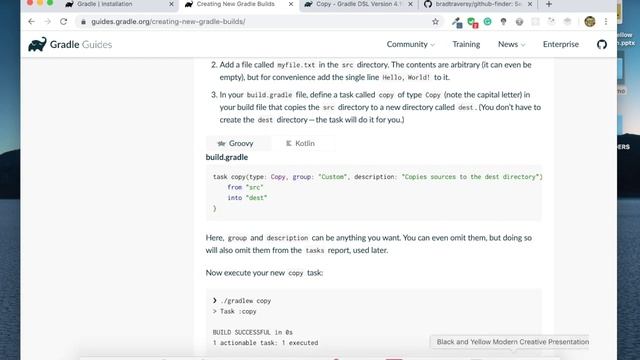The height and width of the screenshot is (360, 640).
Task: Click 'BUILD SUCCESSFUL in 0s' output text
Action: tap(253, 332)
